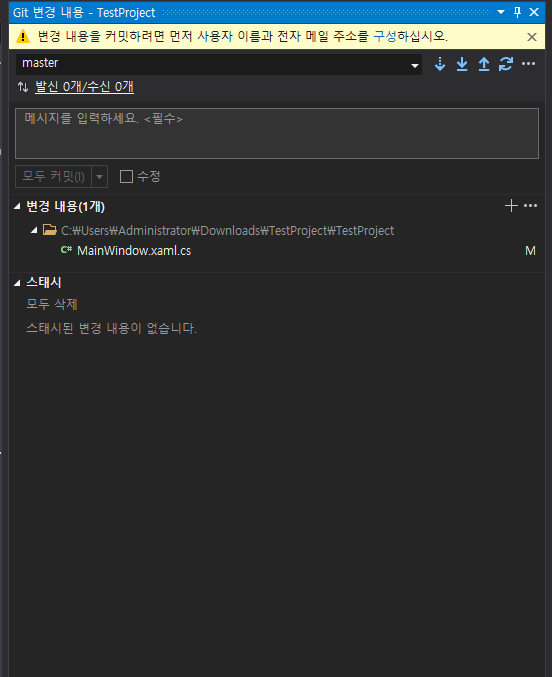Pin the Git changes panel
This screenshot has width=552, height=677.
pyautogui.click(x=517, y=12)
